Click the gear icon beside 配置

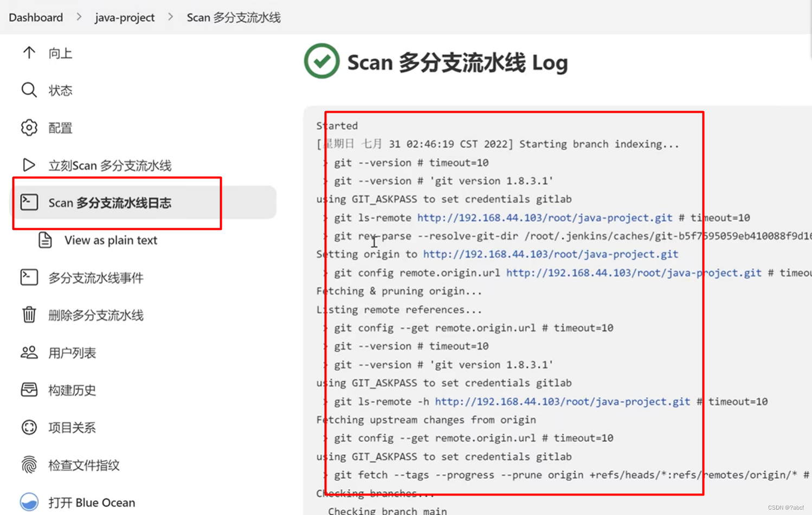pos(29,127)
